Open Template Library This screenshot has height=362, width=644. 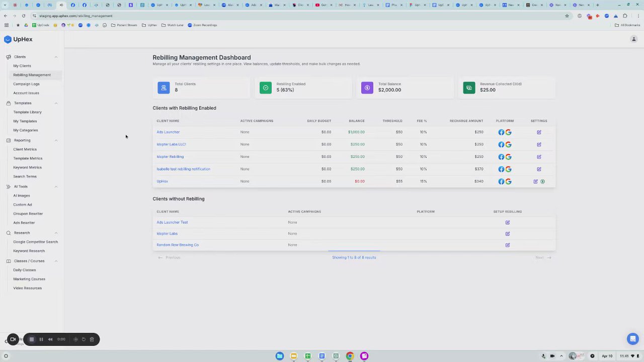coord(27,112)
